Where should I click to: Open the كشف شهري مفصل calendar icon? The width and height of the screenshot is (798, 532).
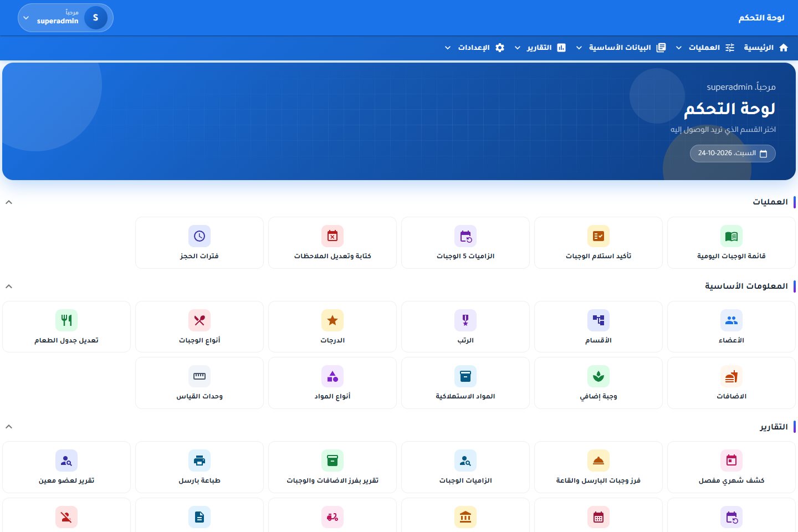(731, 461)
